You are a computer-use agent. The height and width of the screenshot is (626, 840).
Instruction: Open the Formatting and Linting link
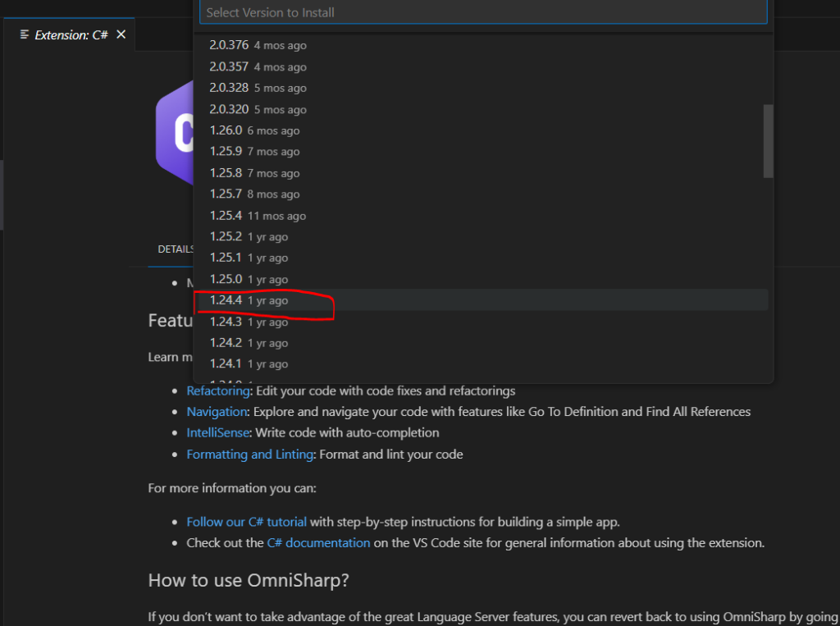click(x=249, y=454)
